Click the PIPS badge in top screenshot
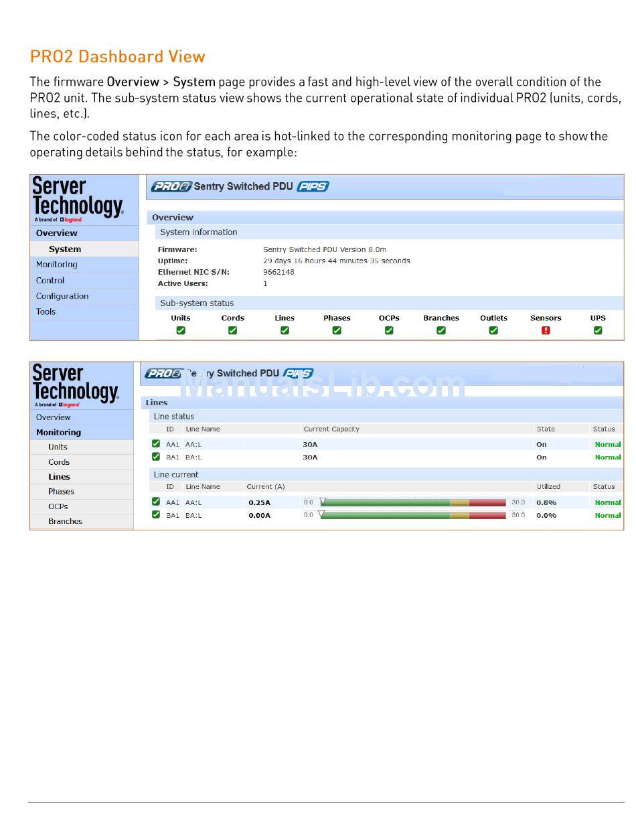636x840 pixels. coord(313,186)
